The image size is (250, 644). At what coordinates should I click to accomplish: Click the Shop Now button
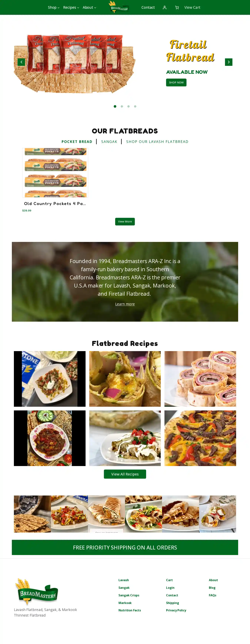(x=176, y=82)
